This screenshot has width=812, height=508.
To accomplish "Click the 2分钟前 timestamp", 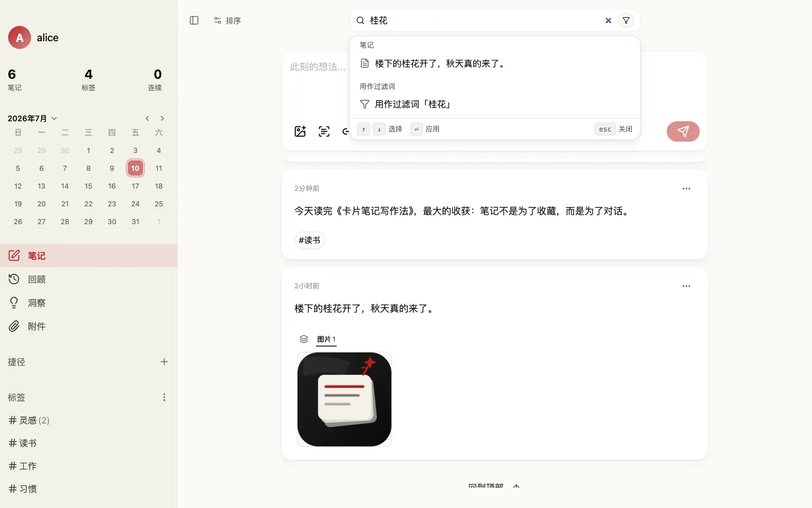I will (x=307, y=189).
